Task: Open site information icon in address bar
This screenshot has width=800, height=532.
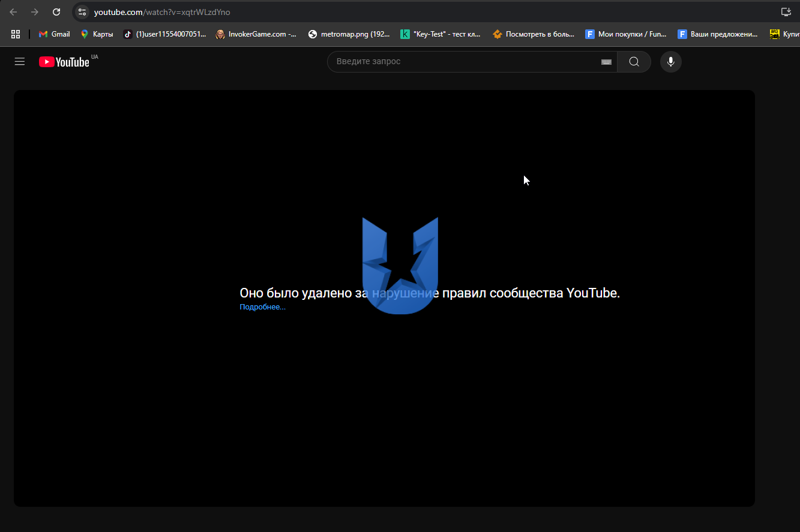Action: point(82,12)
